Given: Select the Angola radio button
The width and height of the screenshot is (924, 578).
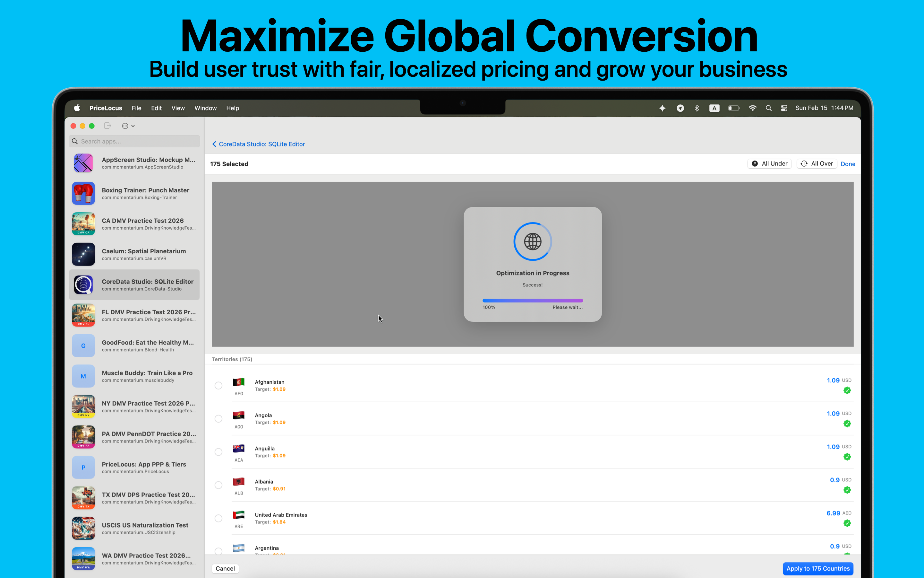Looking at the screenshot, I should coord(218,419).
